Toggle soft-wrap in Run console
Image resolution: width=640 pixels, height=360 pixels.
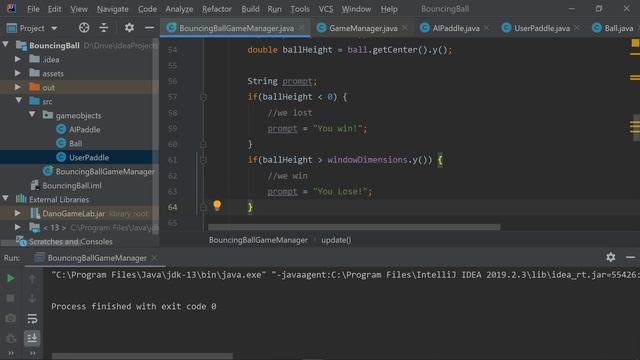click(32, 318)
